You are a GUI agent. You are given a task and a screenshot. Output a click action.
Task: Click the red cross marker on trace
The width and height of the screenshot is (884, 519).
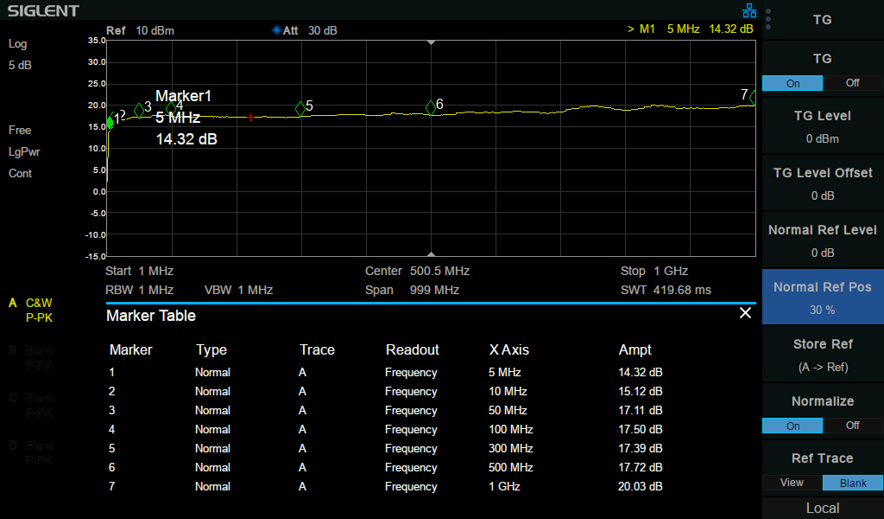click(250, 117)
